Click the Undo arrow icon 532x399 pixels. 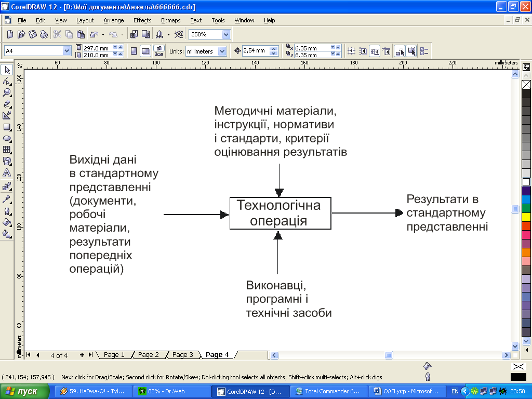94,34
